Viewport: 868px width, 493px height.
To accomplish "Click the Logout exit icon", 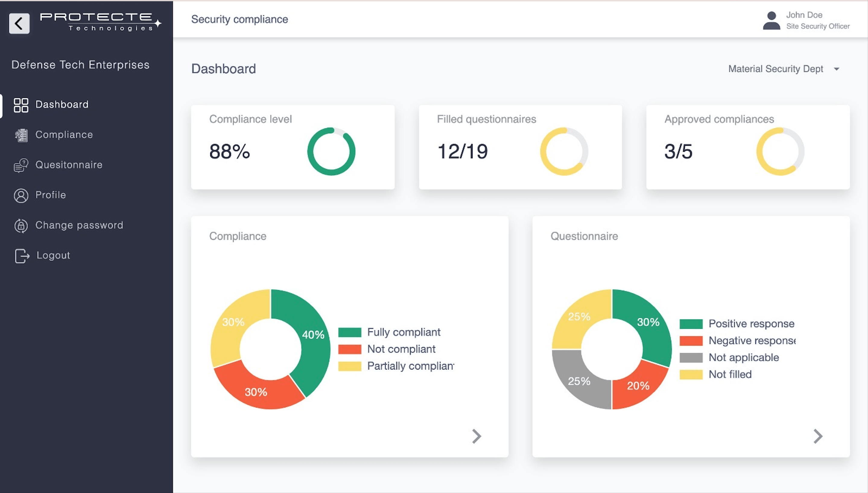I will point(22,256).
